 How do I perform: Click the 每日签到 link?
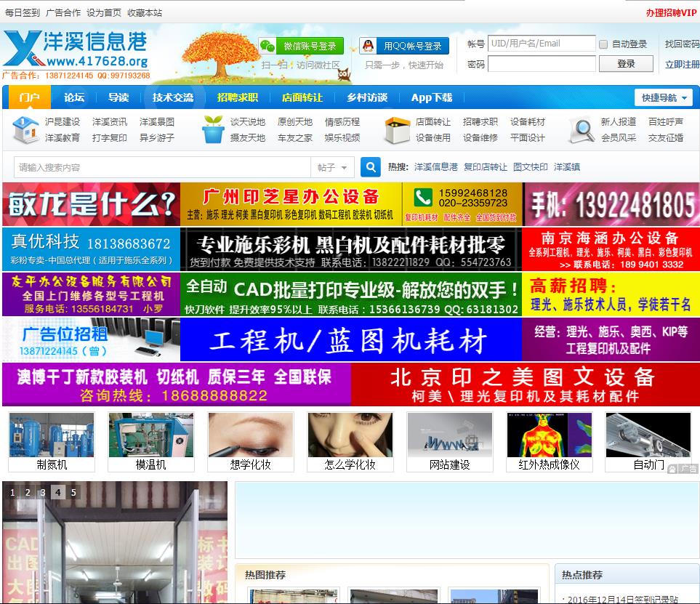click(23, 12)
